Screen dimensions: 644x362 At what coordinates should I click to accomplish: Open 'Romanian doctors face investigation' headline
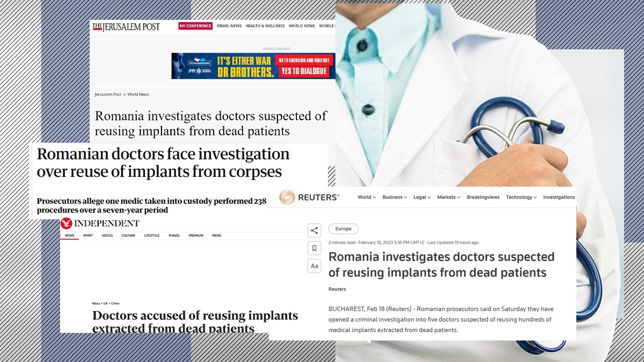[x=163, y=163]
